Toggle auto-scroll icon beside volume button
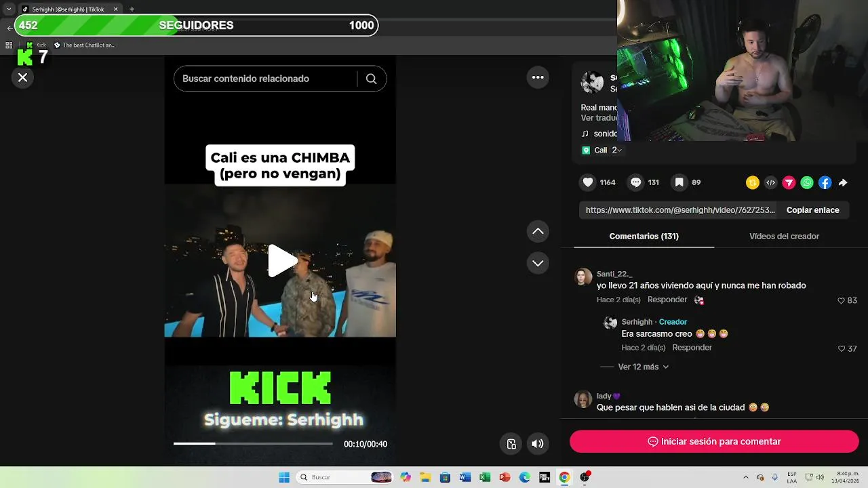 pos(511,444)
